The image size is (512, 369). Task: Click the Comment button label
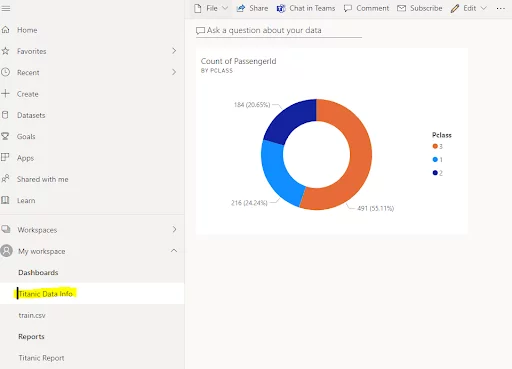click(x=373, y=8)
